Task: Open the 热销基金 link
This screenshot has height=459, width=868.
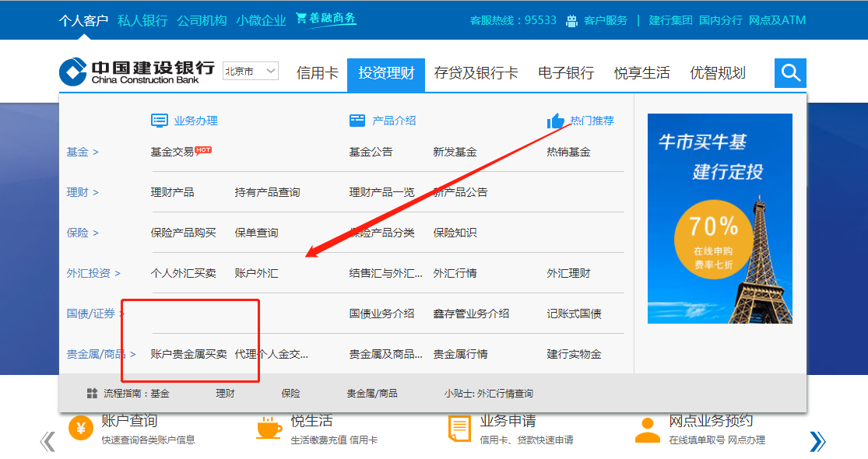Action: 568,152
